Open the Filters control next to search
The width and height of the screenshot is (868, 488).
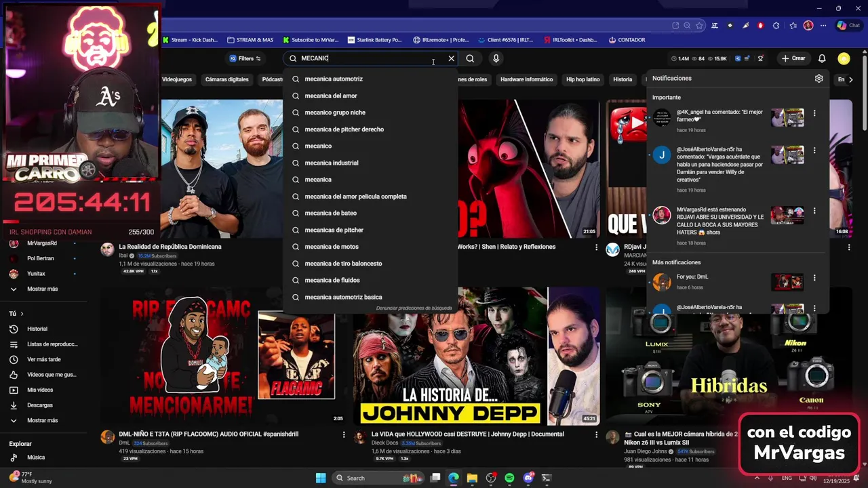pos(245,58)
